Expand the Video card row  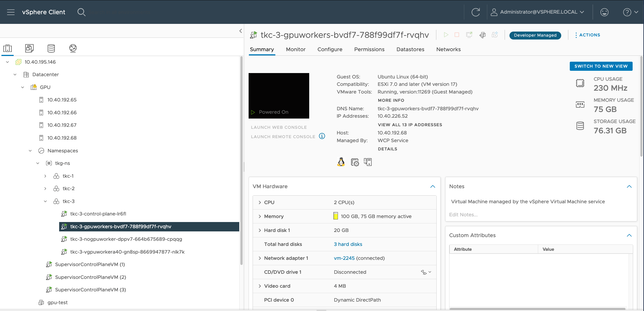coord(260,286)
